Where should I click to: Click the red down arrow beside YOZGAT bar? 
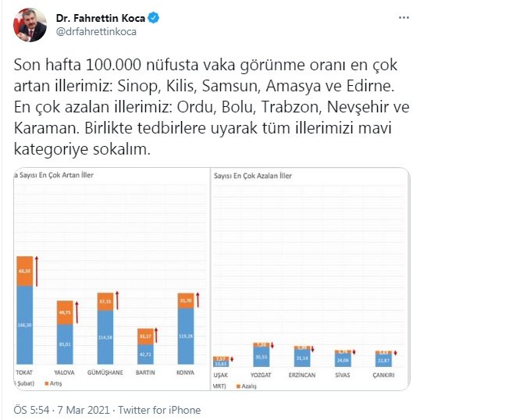[272, 345]
